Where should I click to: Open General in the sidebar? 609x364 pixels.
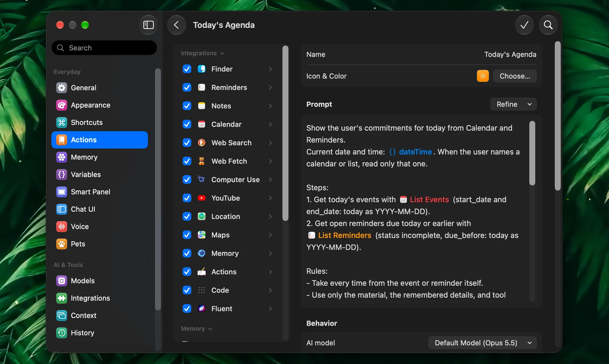(x=99, y=88)
